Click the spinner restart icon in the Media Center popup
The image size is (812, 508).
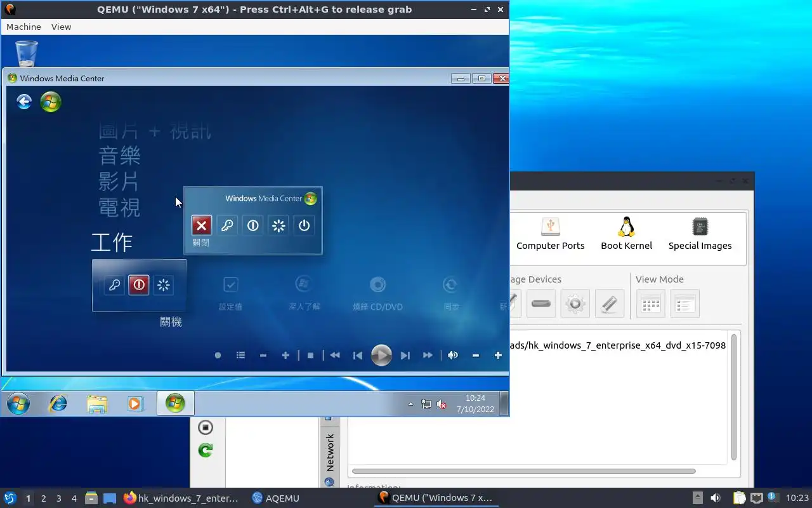pos(278,225)
